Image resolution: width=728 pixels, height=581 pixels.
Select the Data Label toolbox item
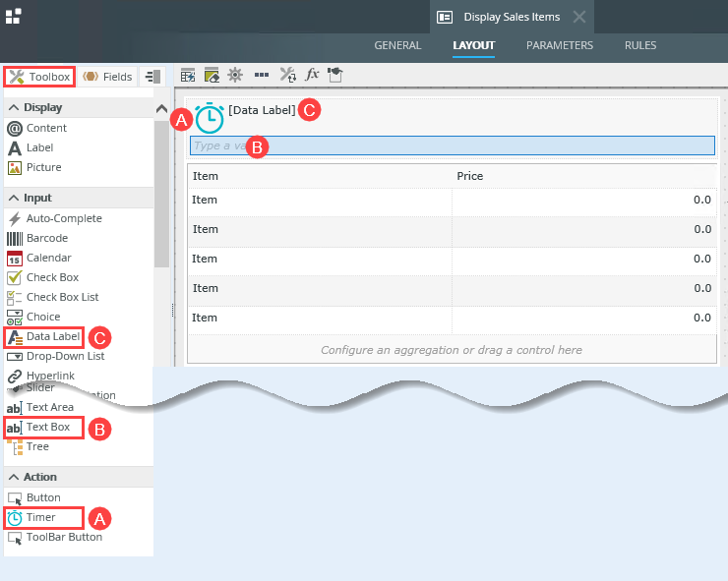point(52,336)
